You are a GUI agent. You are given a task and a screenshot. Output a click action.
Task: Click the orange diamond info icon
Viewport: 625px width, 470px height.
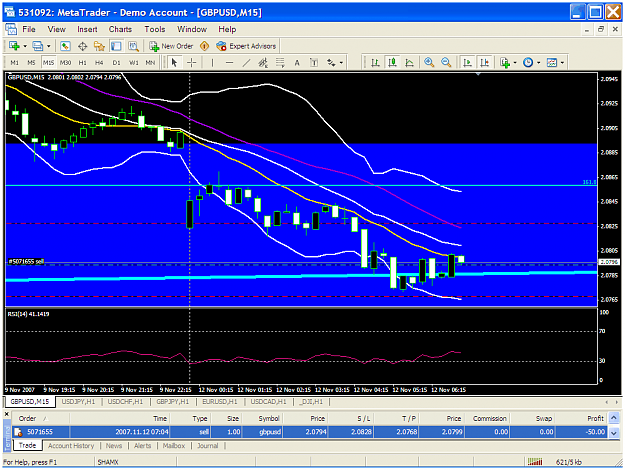point(204,46)
